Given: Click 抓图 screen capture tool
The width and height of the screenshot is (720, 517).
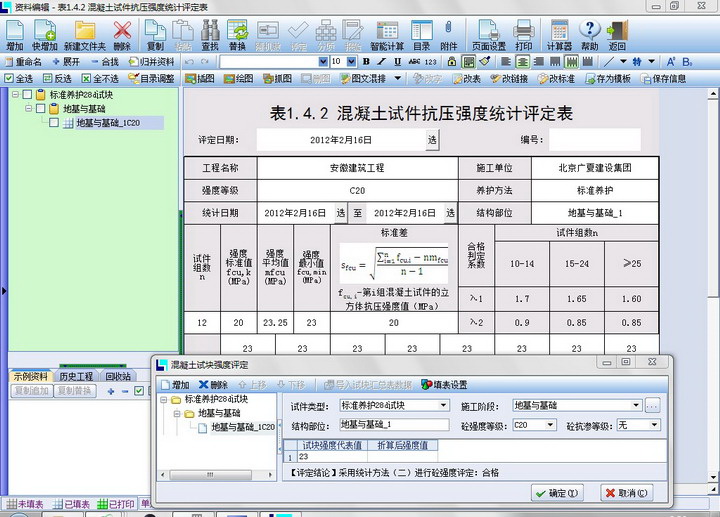Looking at the screenshot, I should tap(277, 79).
